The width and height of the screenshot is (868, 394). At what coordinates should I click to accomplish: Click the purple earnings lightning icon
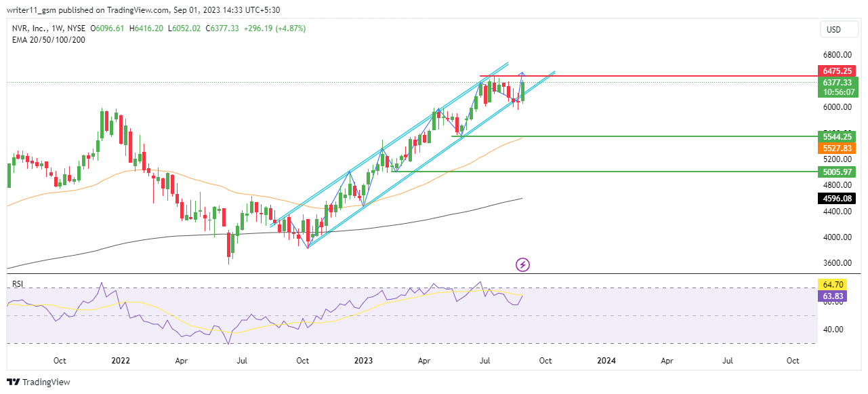522,264
